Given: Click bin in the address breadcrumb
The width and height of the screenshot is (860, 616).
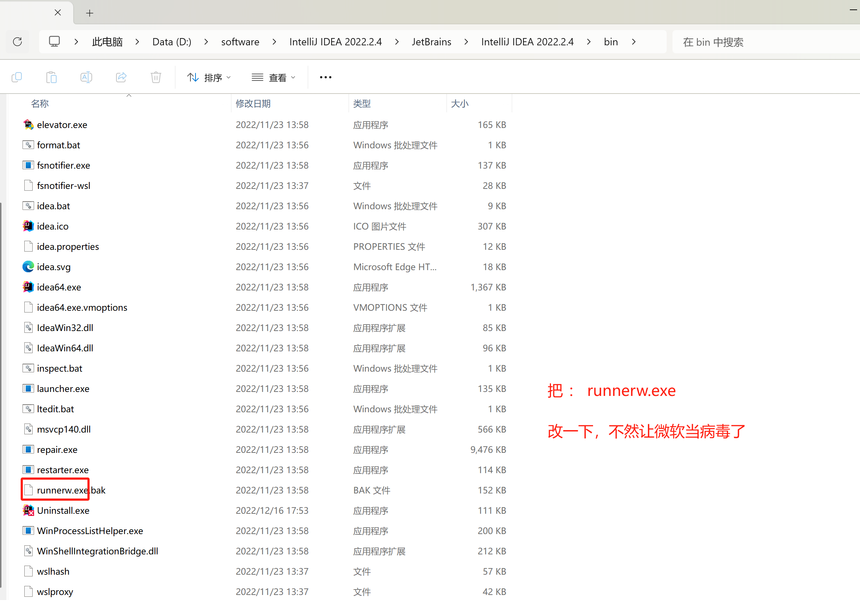Looking at the screenshot, I should coord(611,42).
